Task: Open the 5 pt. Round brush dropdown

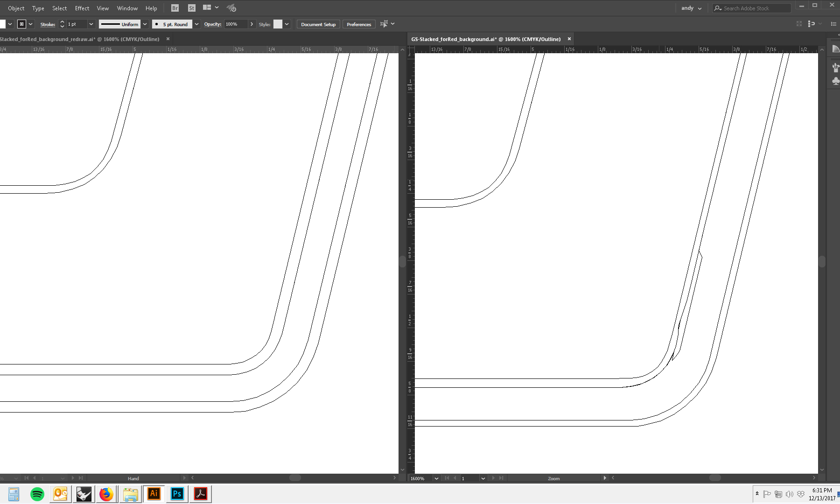Action: pos(197,24)
